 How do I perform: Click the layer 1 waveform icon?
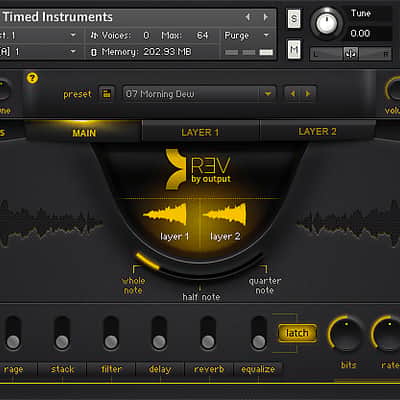[165, 214]
